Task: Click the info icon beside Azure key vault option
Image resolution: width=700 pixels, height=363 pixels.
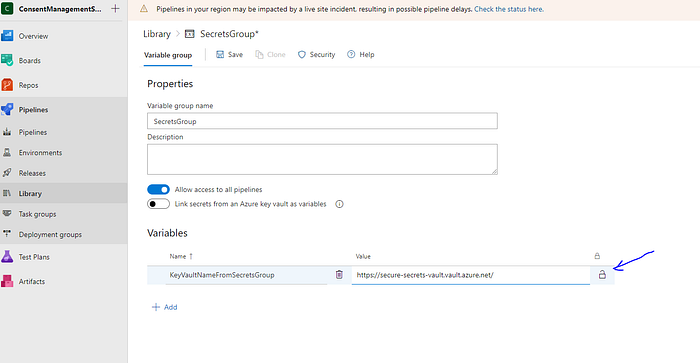Action: click(339, 204)
